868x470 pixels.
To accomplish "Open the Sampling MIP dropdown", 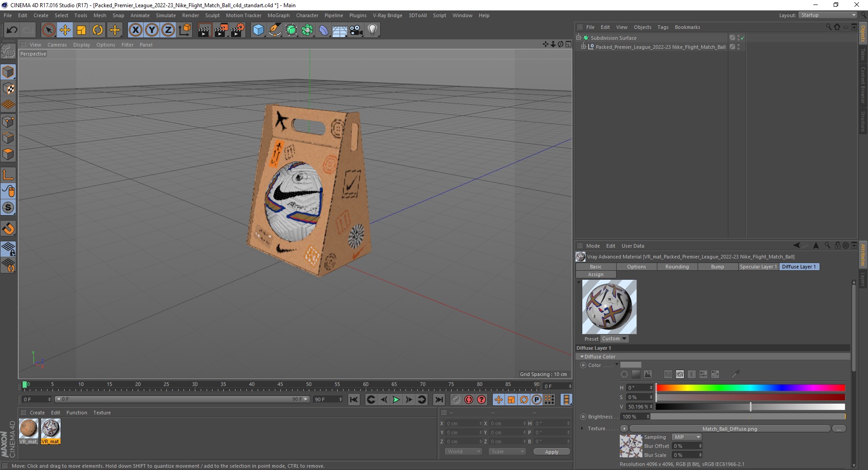I will (x=687, y=437).
